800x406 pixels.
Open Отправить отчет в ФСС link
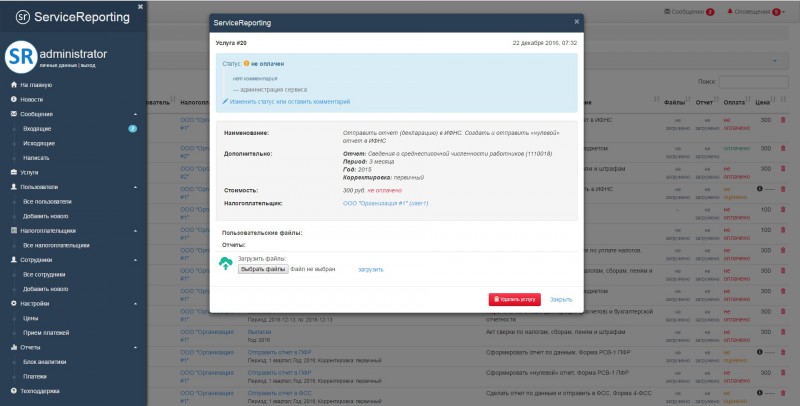pyautogui.click(x=280, y=393)
